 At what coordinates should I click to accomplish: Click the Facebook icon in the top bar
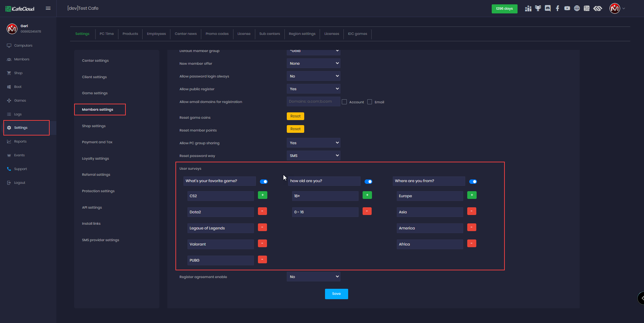pos(557,8)
